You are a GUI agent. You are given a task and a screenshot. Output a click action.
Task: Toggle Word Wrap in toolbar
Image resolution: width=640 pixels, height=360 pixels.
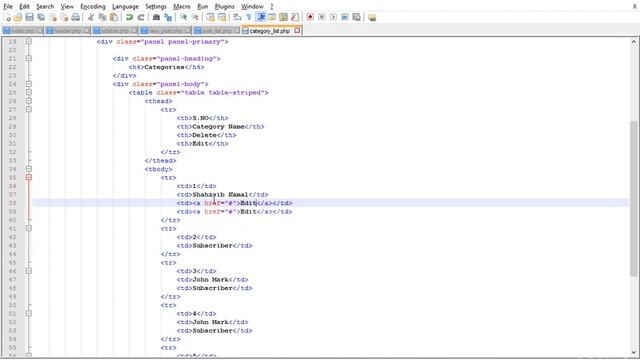tap(237, 17)
